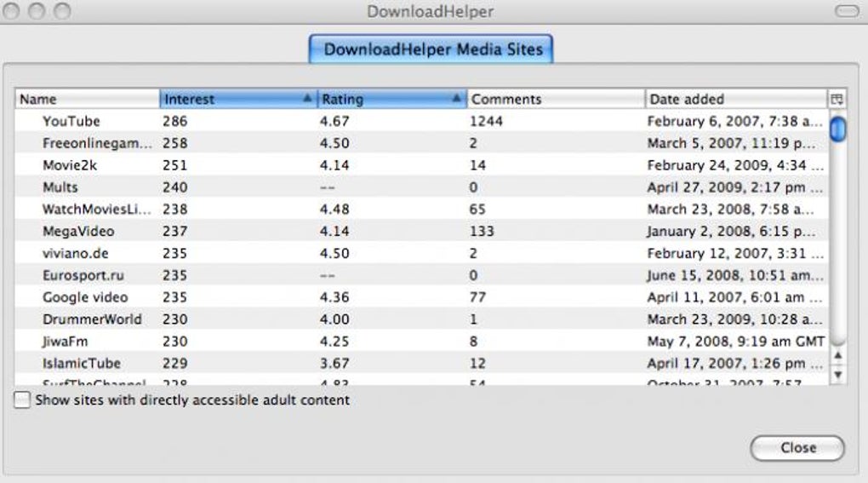Enable showing adult content sites checkbox
The height and width of the screenshot is (483, 868).
22,400
